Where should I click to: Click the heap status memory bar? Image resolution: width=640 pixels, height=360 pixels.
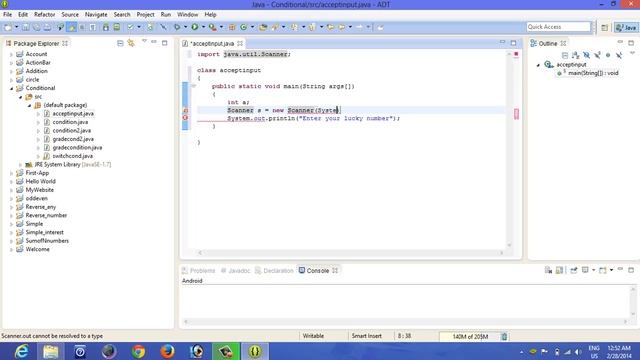point(470,336)
